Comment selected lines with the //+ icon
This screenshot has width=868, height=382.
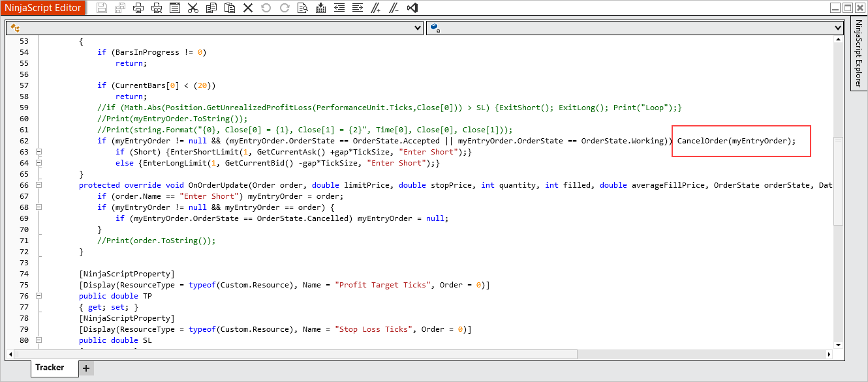(x=376, y=8)
